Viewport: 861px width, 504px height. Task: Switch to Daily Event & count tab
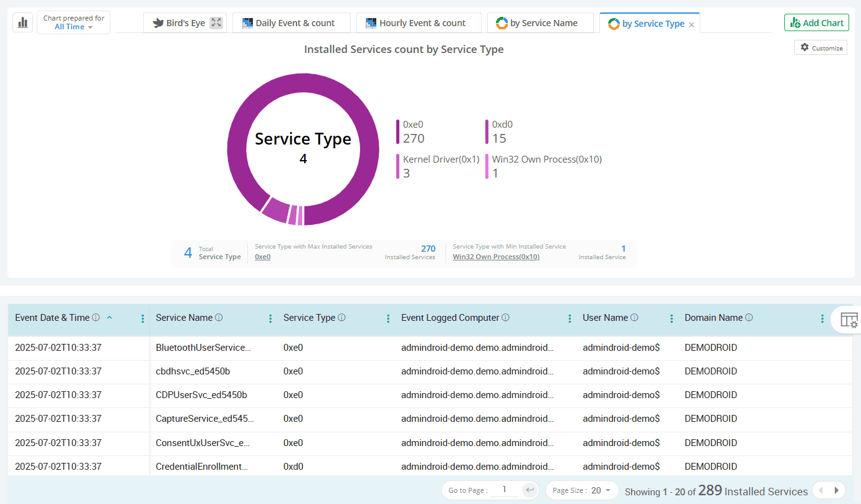click(x=291, y=23)
